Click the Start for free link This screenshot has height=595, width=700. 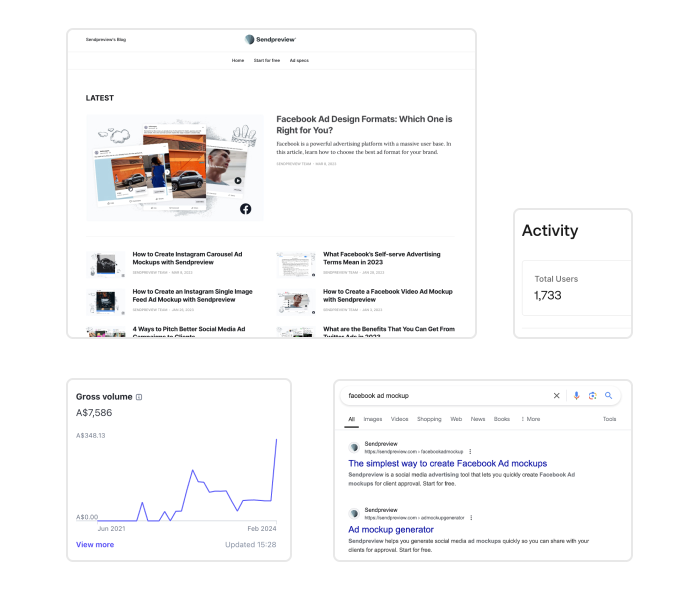266,60
